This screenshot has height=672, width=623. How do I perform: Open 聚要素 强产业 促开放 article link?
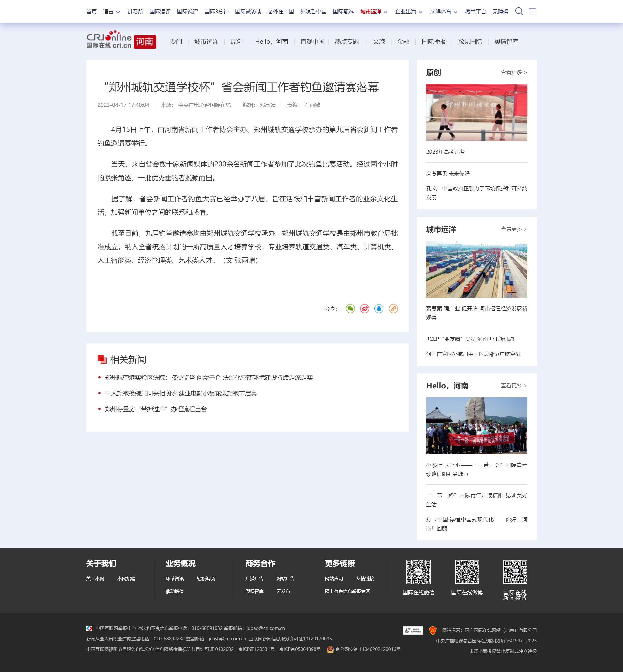[476, 313]
